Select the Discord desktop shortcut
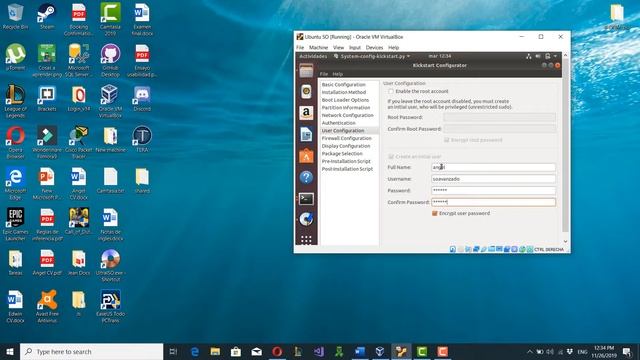Image resolution: width=640 pixels, height=360 pixels. 142,98
